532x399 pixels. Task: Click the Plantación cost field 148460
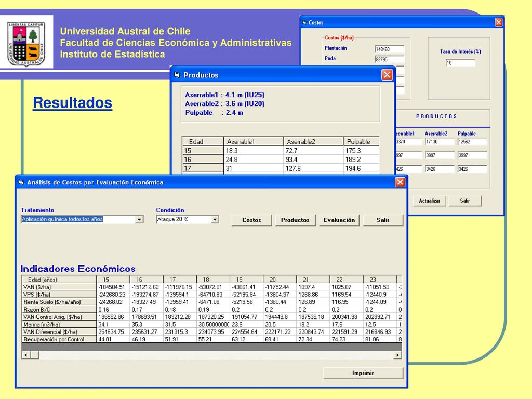point(390,49)
